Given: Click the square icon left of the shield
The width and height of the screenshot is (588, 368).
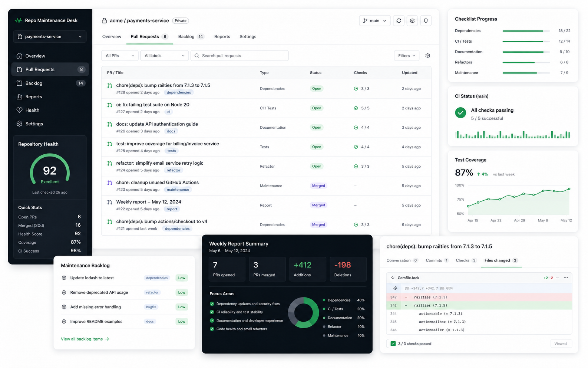Looking at the screenshot, I should point(412,21).
